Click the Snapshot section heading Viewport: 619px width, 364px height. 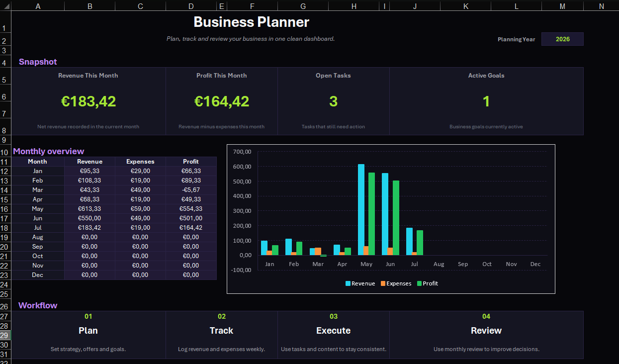click(38, 62)
